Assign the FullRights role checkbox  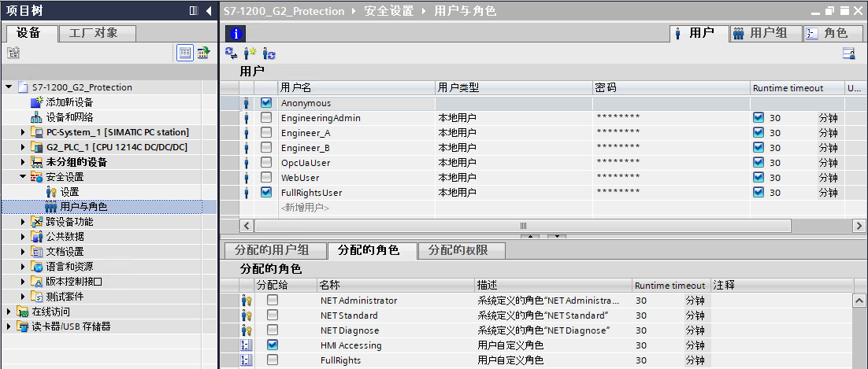pos(273,360)
